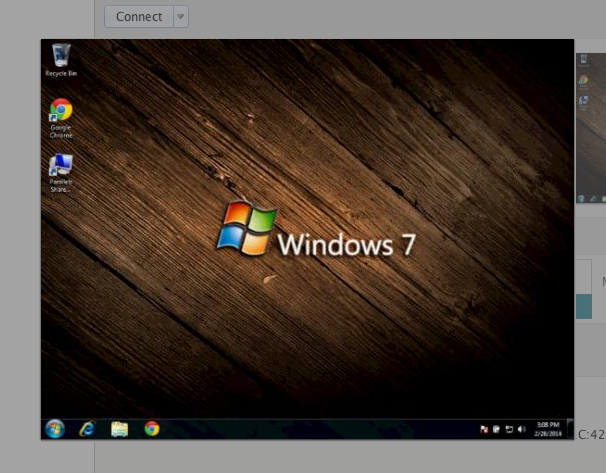606x473 pixels.
Task: Launch Internet Explorer from the taskbar
Action: click(87, 429)
